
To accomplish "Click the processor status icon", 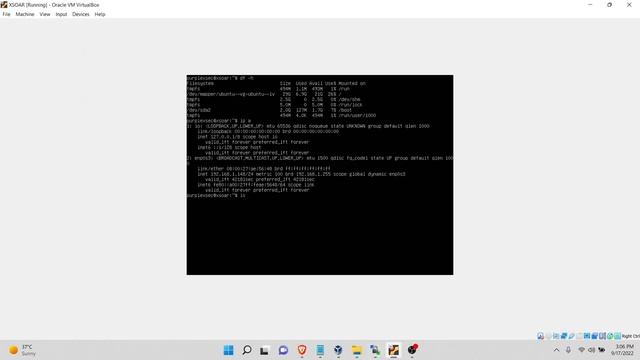I will tap(602, 336).
